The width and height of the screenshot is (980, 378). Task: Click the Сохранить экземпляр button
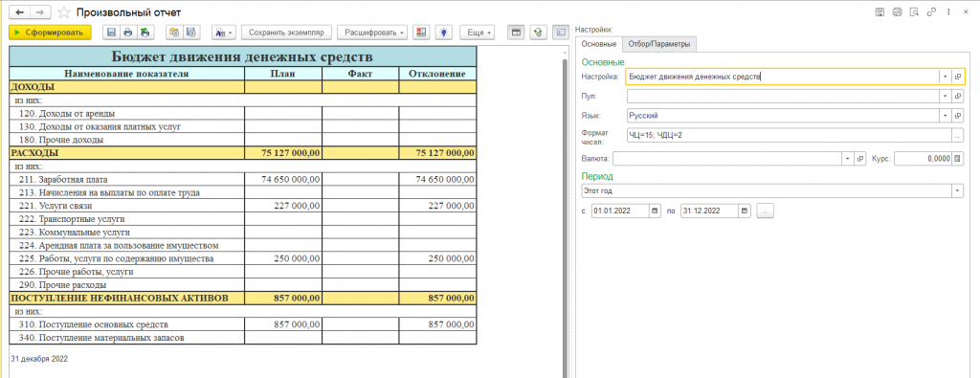point(286,32)
